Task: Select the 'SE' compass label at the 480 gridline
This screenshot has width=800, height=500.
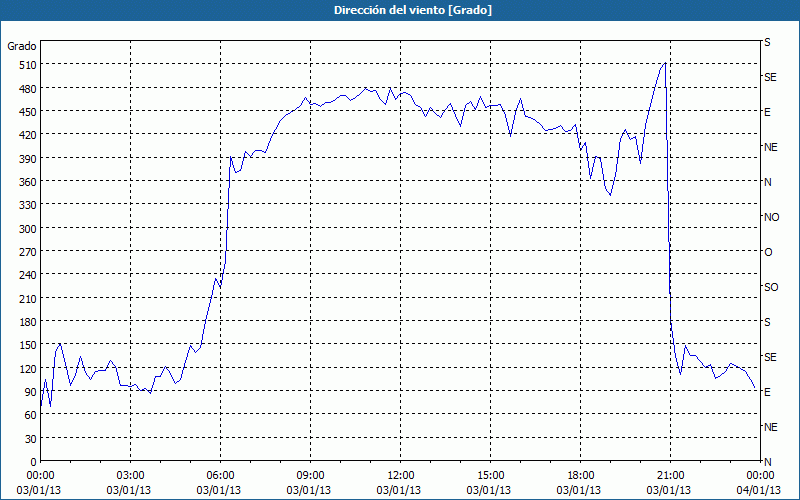Action: point(770,78)
